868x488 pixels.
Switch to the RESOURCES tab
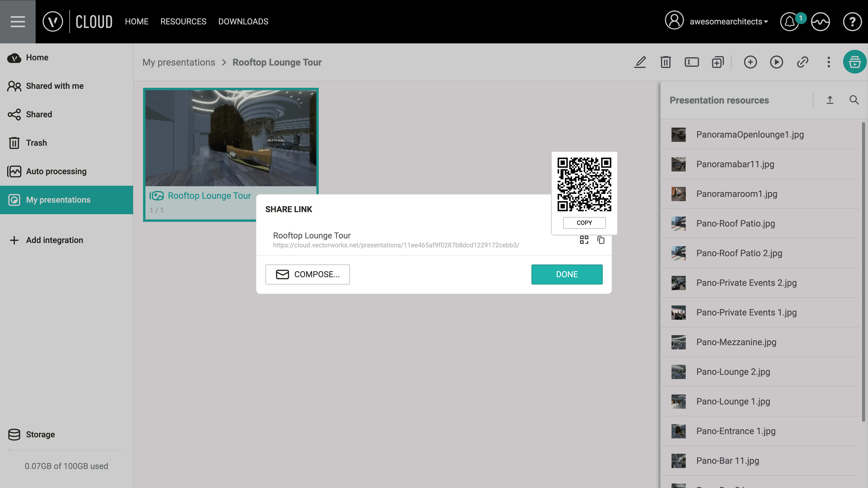[183, 22]
